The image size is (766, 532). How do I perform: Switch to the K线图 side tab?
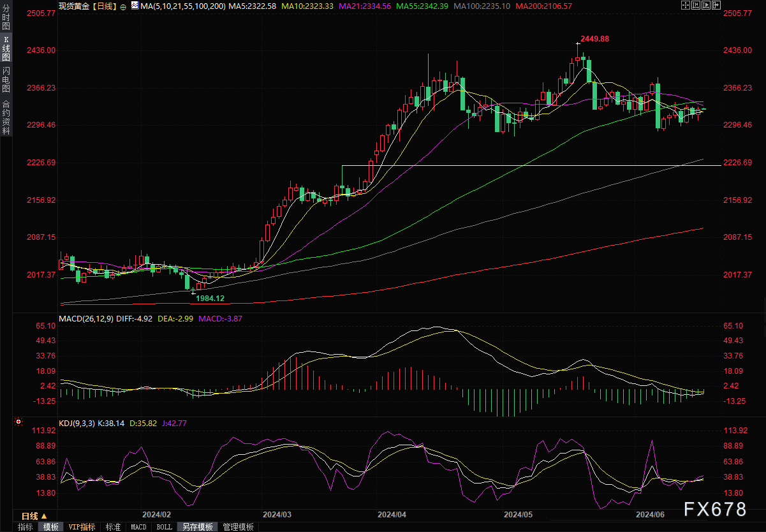tap(6, 49)
